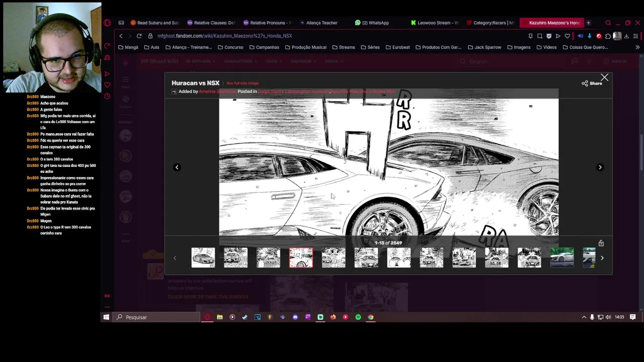
Task: Click the heart icon in address bar
Action: point(567,36)
